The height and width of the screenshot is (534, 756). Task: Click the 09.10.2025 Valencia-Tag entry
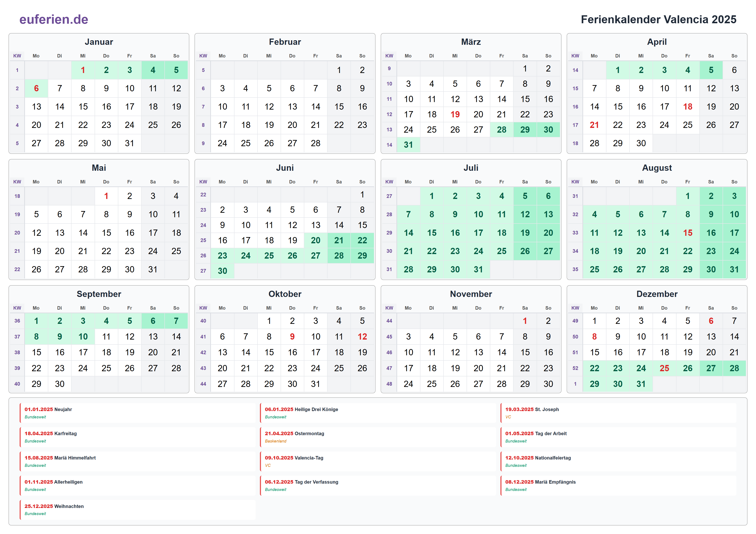click(x=378, y=461)
